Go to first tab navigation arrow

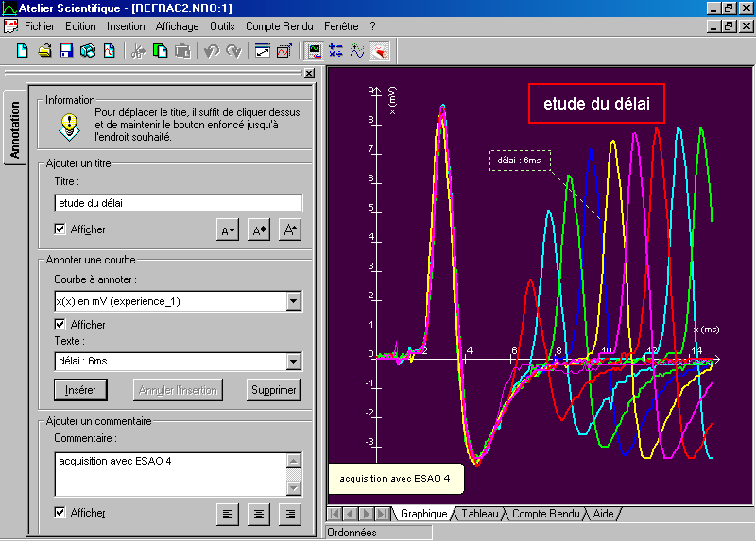point(335,514)
